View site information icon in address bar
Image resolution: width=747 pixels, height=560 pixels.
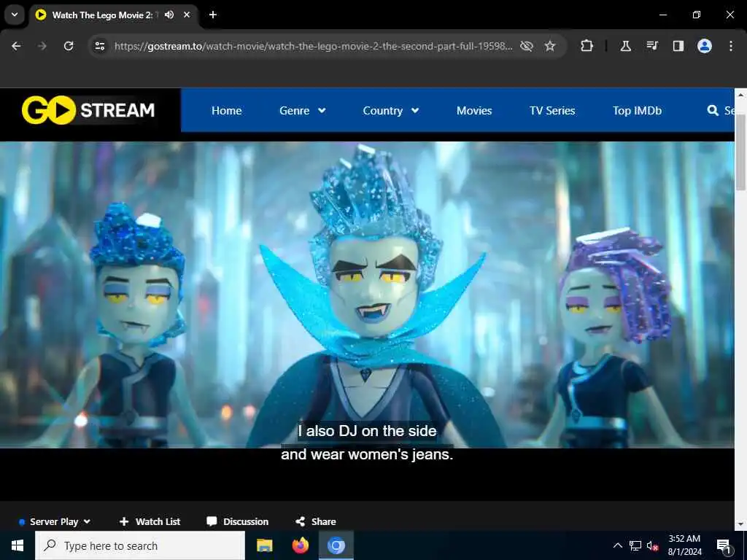(99, 46)
